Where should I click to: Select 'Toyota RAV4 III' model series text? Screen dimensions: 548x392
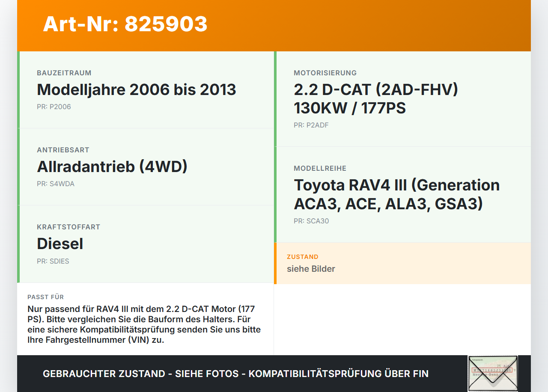tap(397, 194)
